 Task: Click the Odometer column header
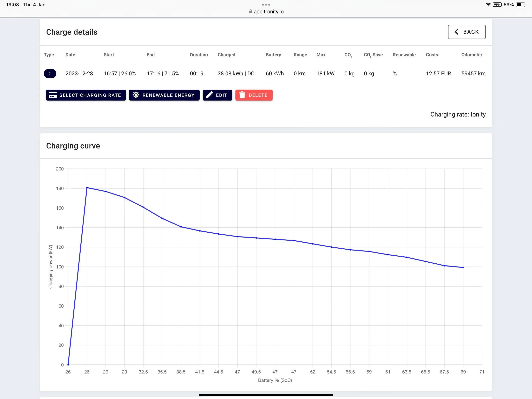click(472, 55)
